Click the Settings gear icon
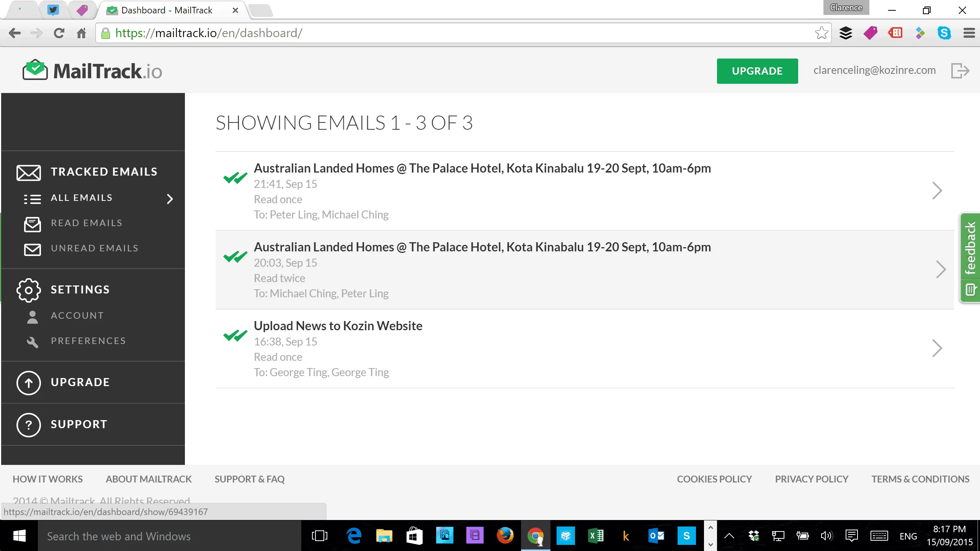This screenshot has width=980, height=551. click(29, 290)
